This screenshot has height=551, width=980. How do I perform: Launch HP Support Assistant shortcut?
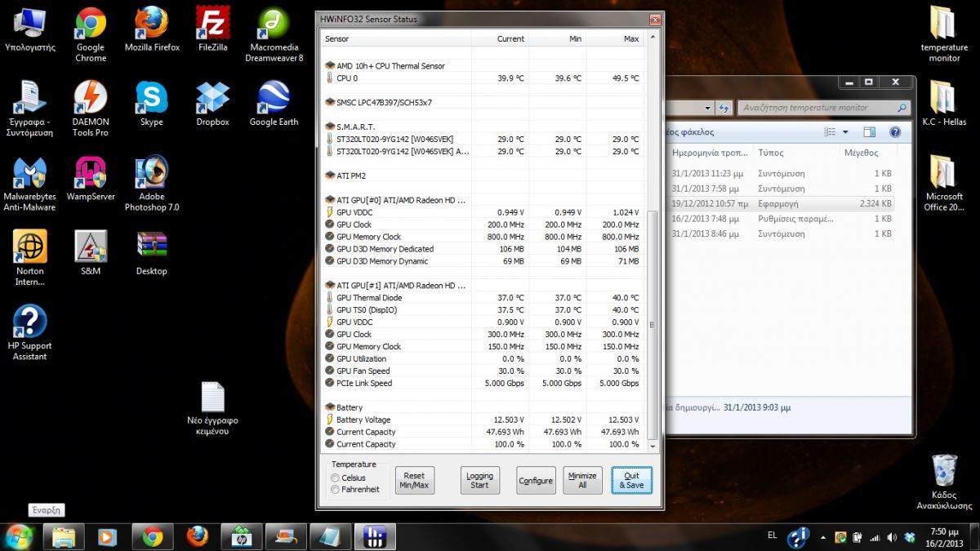click(29, 332)
